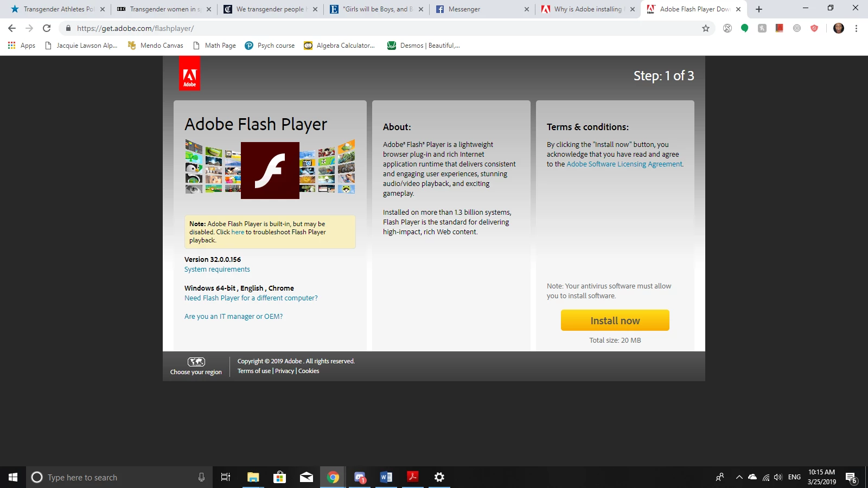Click the Adobe logo on the page

click(189, 73)
